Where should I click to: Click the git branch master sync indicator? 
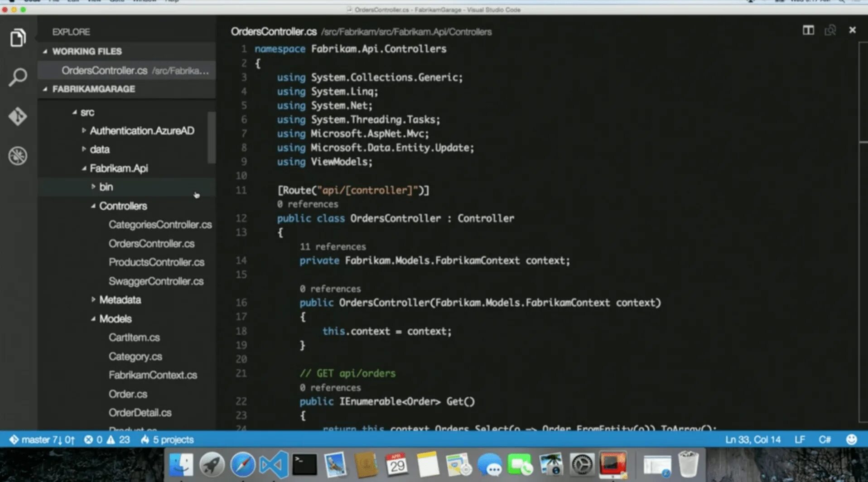pos(42,439)
